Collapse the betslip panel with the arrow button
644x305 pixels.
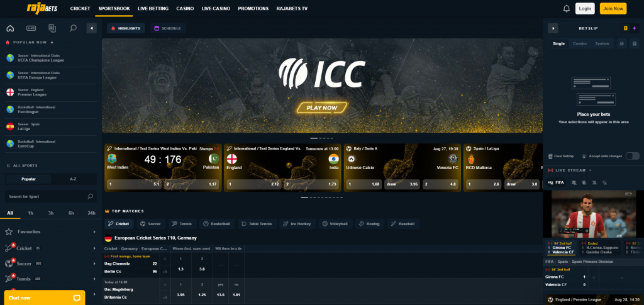tap(553, 28)
